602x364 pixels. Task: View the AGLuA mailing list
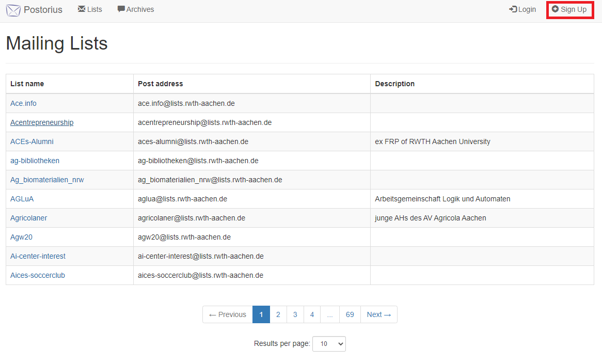coord(22,199)
